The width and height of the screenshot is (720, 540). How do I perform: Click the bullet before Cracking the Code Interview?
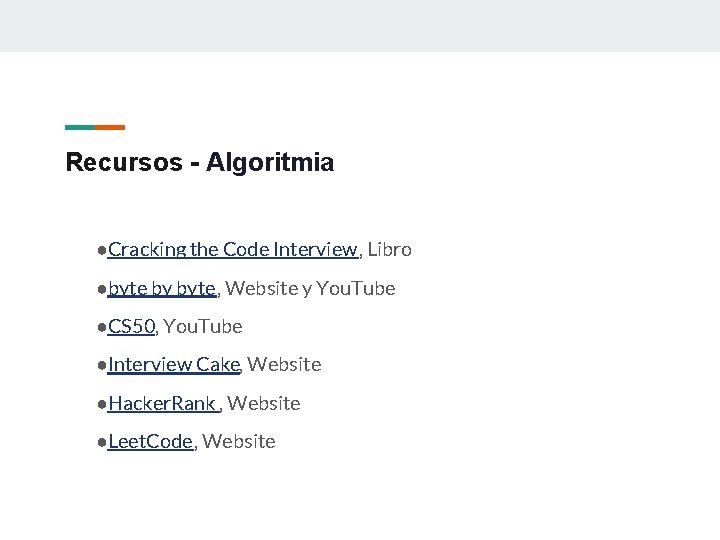(103, 249)
